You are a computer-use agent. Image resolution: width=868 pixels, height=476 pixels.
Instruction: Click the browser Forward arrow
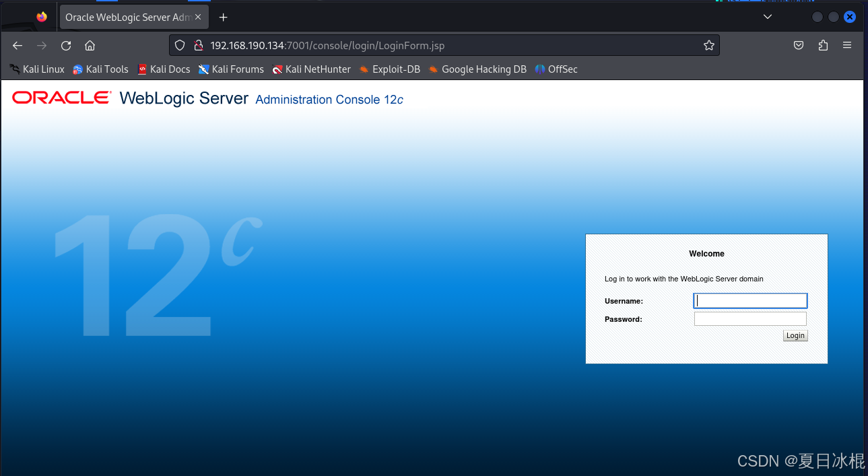tap(42, 46)
